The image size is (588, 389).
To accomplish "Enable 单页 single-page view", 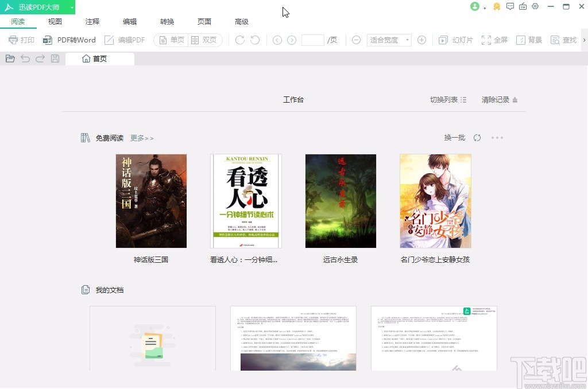I will (171, 40).
